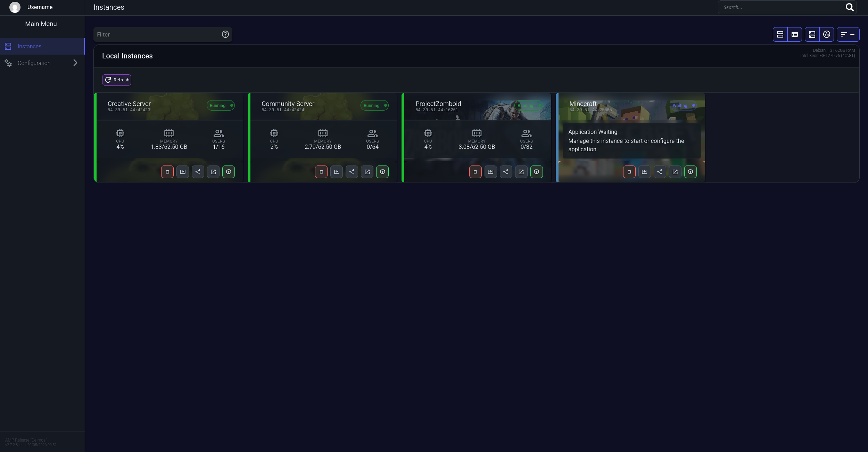The height and width of the screenshot is (452, 868).
Task: Click memory value 3.08/62.50 GB
Action: (x=477, y=147)
